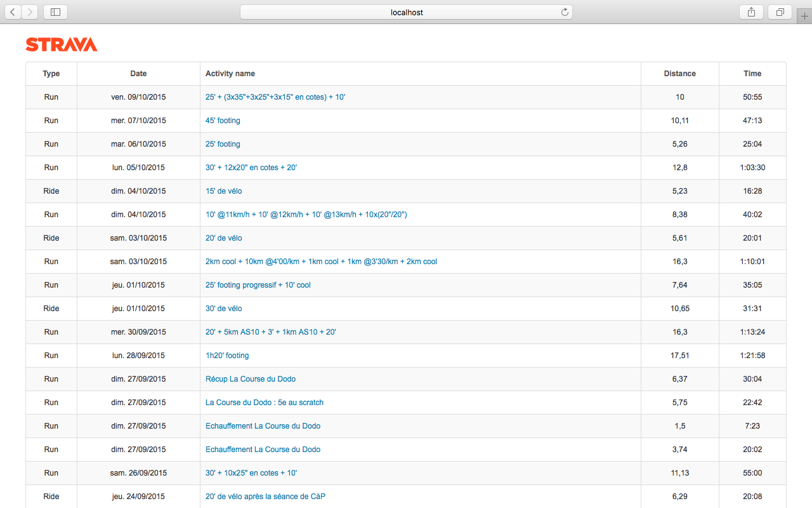Click the Date column header
Screen dimensions: 812x508
[138, 74]
